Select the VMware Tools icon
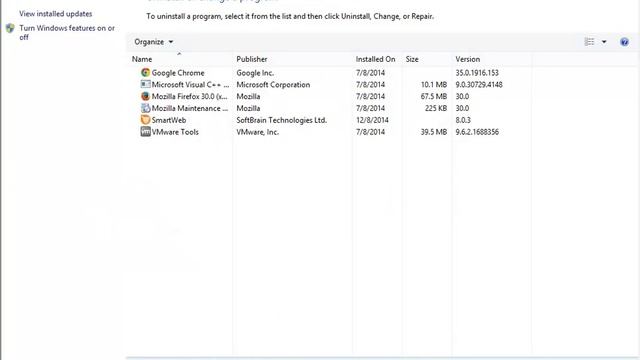 click(x=145, y=132)
